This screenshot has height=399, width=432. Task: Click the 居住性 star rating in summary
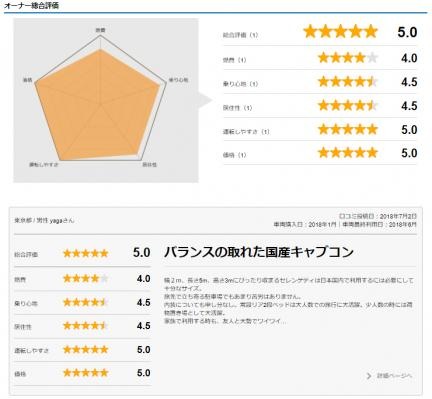(348, 106)
